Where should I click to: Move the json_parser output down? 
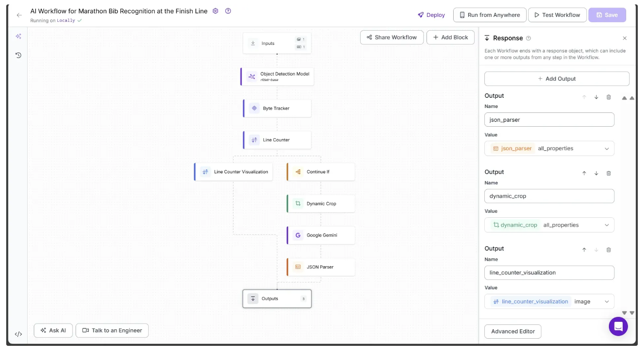tap(596, 97)
